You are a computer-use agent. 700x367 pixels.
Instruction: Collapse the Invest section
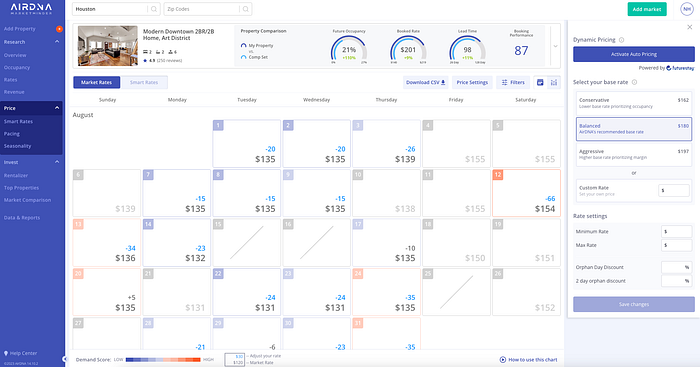[57, 162]
